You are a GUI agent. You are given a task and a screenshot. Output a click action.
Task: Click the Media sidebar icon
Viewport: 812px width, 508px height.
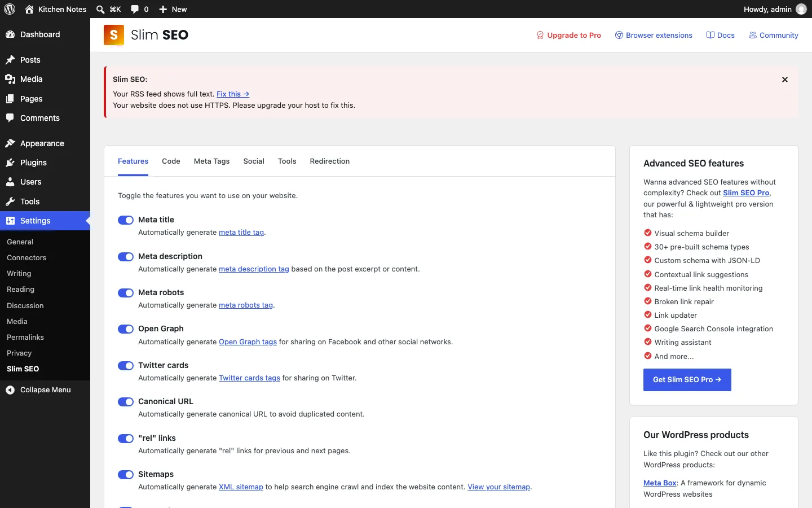tap(10, 79)
